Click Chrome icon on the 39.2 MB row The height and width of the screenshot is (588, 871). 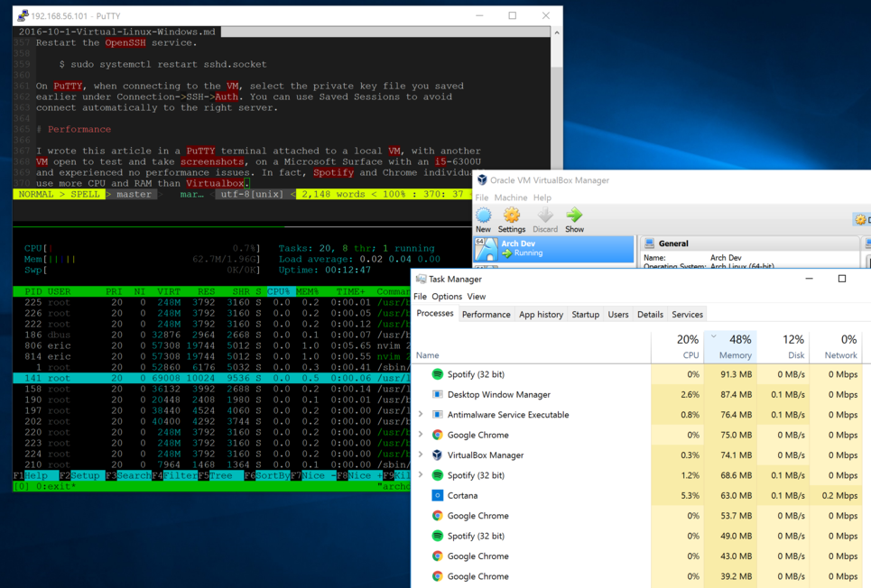(438, 576)
